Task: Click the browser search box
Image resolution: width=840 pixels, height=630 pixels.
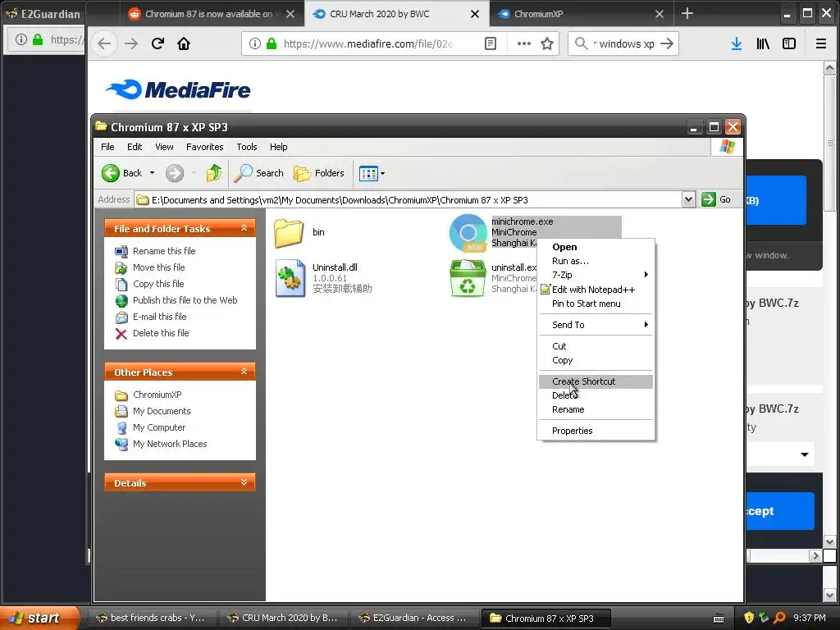Action: (x=623, y=44)
